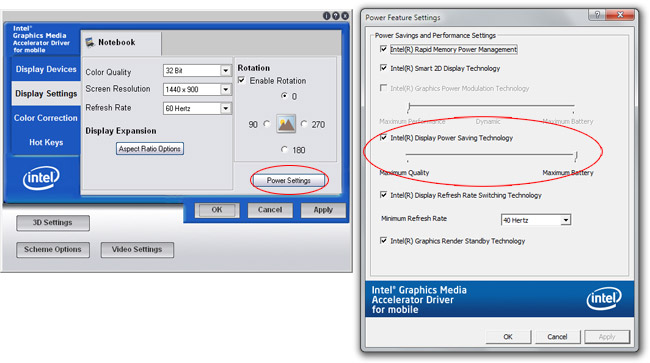Open the Refresh Rate dropdown
Image resolution: width=650 pixels, height=363 pixels.
pyautogui.click(x=197, y=108)
